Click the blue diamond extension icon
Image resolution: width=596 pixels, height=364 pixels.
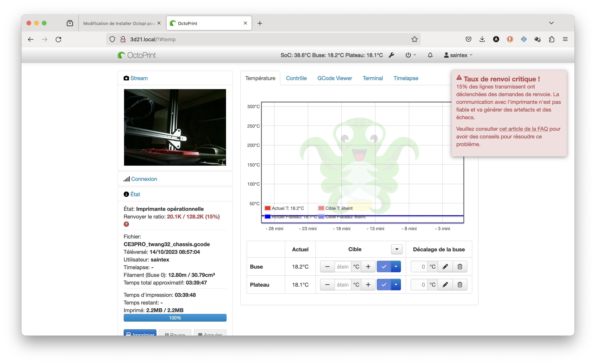pyautogui.click(x=524, y=39)
